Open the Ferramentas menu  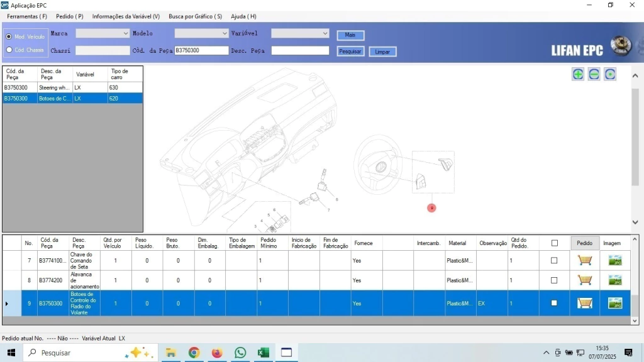[26, 16]
